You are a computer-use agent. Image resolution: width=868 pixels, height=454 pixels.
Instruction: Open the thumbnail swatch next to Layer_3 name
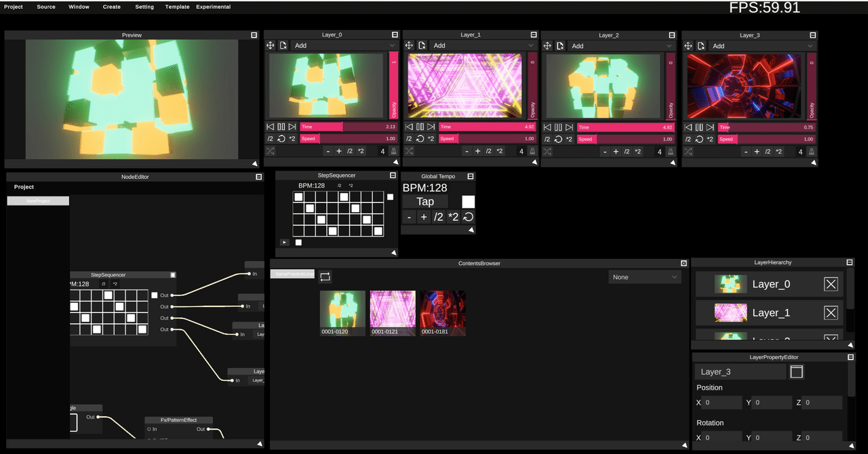coord(796,371)
